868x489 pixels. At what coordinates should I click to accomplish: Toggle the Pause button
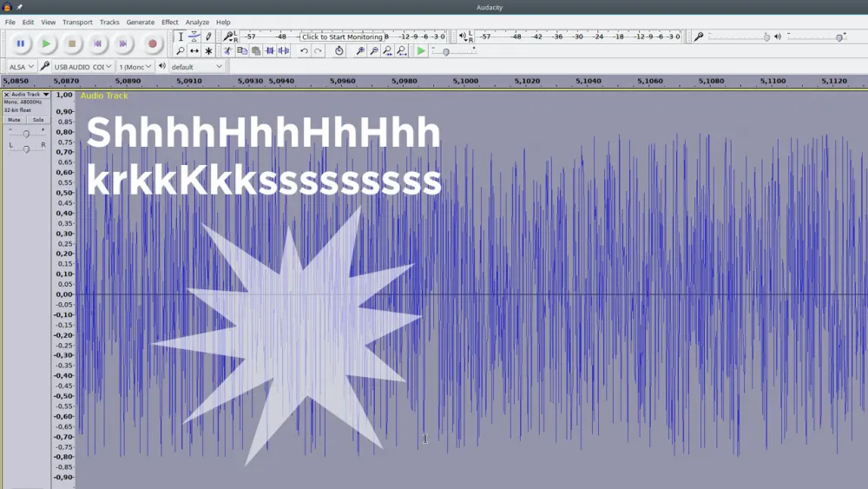21,43
